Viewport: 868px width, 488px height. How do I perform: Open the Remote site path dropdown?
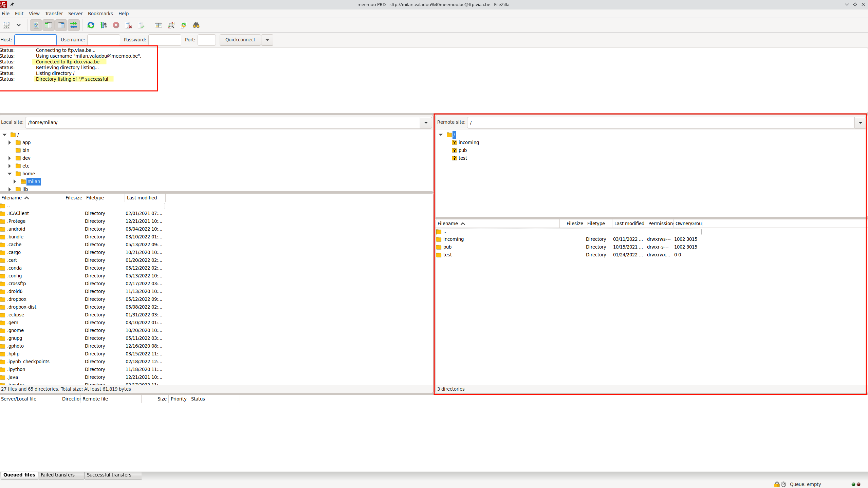[860, 122]
